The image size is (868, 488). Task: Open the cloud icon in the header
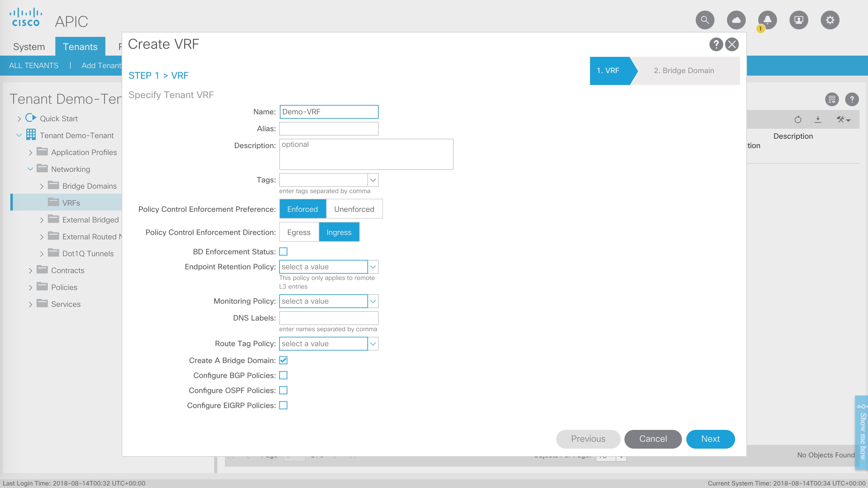point(736,20)
